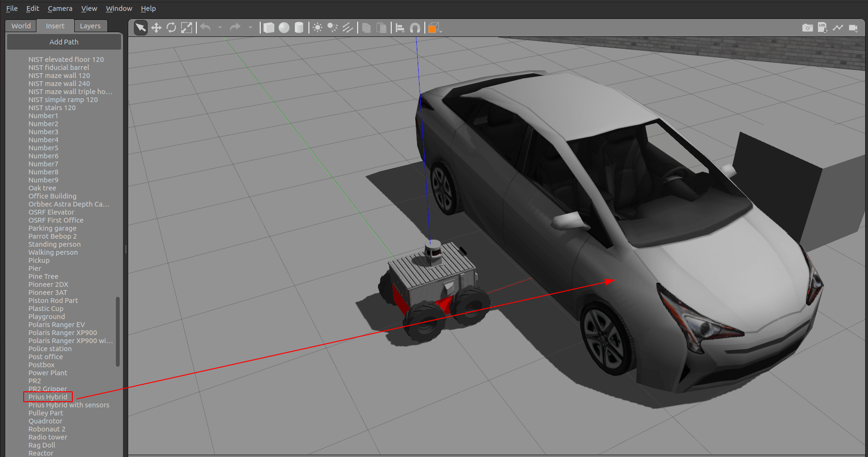This screenshot has width=868, height=457.
Task: Add a spot light
Action: [x=333, y=28]
